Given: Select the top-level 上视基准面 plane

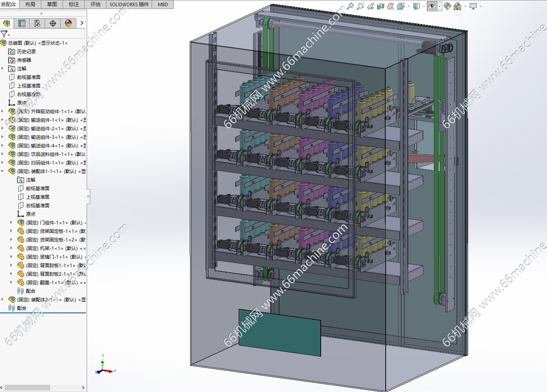Looking at the screenshot, I should click(x=24, y=86).
